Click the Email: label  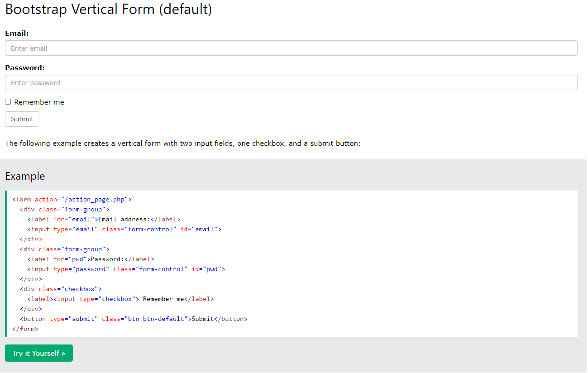(x=17, y=33)
